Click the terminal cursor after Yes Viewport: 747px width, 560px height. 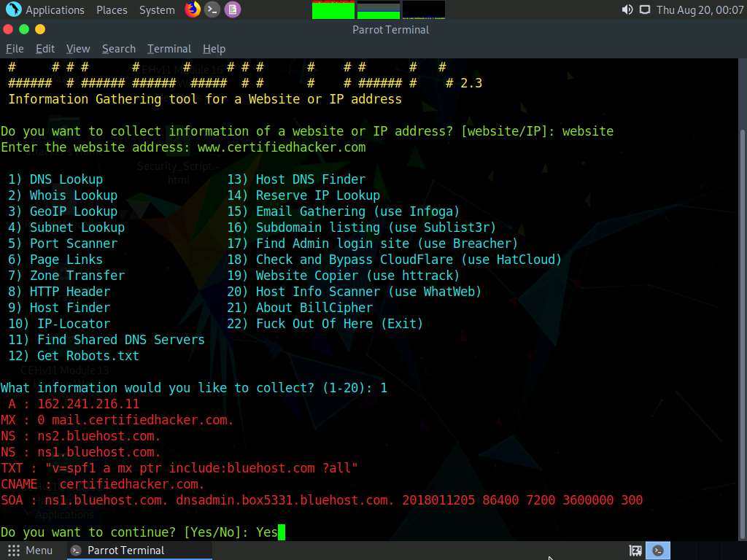(x=282, y=532)
